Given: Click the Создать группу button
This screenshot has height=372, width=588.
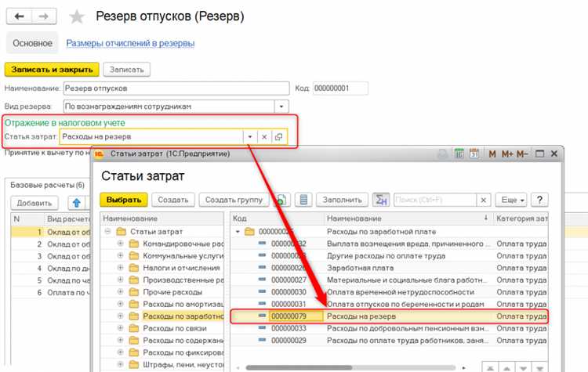Looking at the screenshot, I should 234,200.
